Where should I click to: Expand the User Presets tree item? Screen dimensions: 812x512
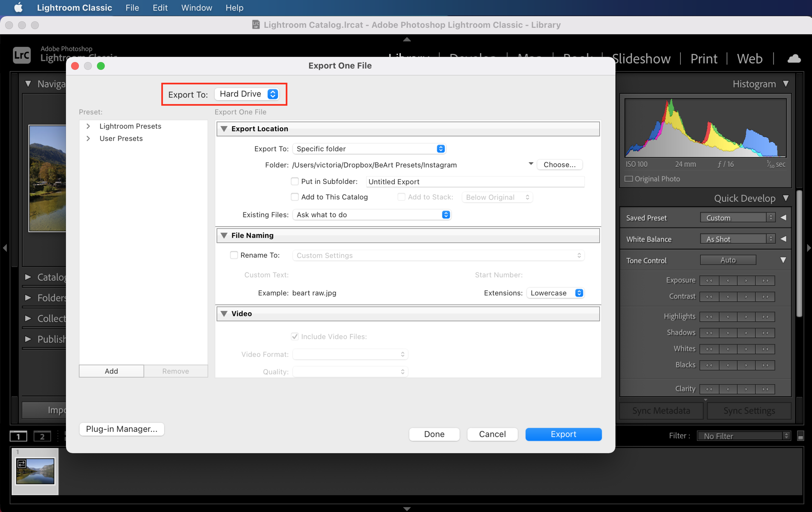tap(88, 138)
